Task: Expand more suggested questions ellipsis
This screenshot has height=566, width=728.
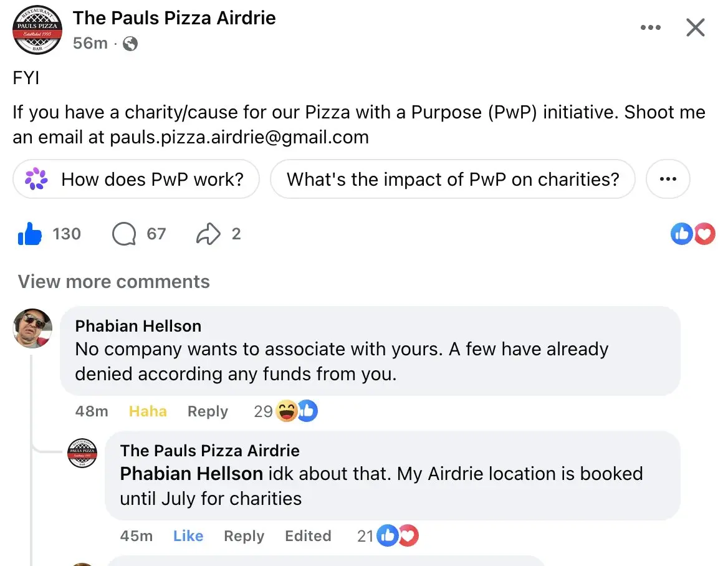Action: [668, 180]
